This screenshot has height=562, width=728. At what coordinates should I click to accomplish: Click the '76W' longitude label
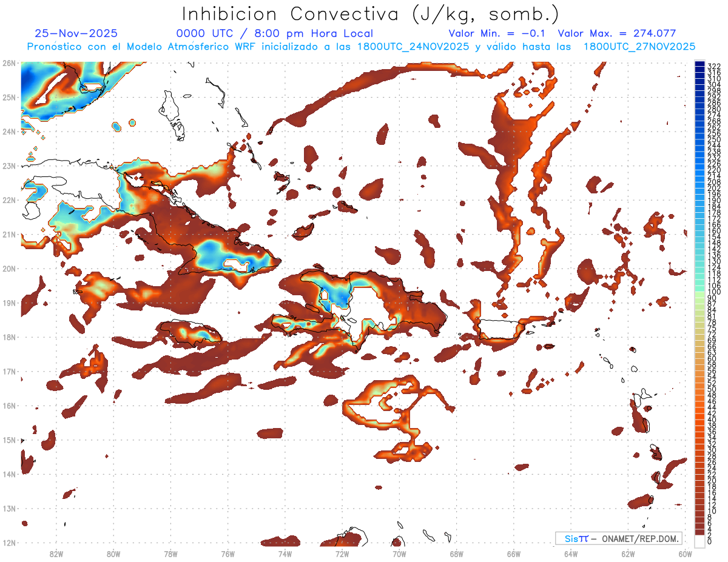[227, 554]
